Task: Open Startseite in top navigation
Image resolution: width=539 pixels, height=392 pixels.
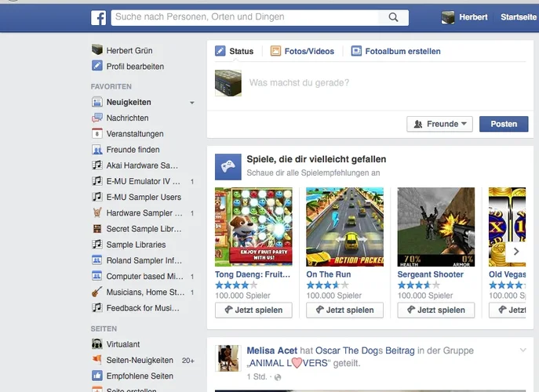Action: coord(519,17)
